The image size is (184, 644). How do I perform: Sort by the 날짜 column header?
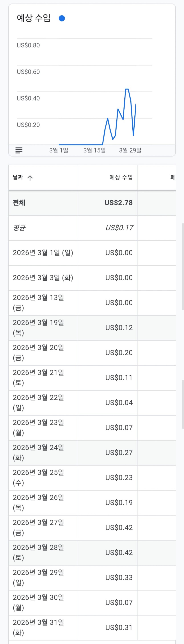point(18,177)
